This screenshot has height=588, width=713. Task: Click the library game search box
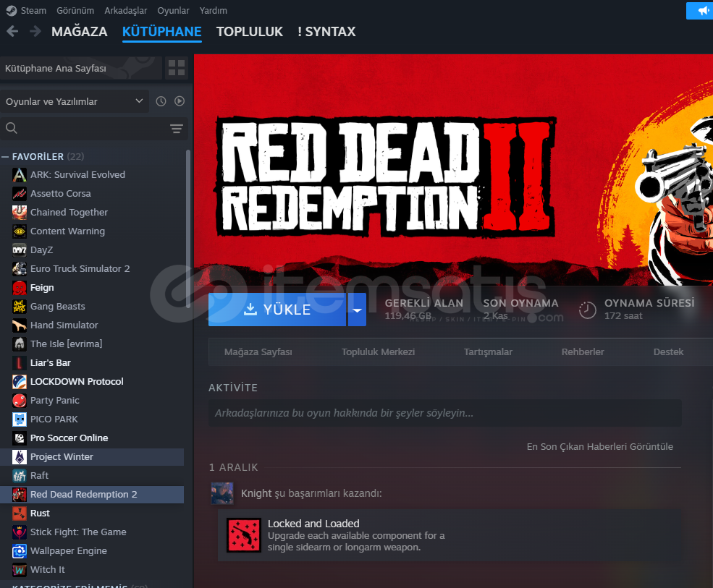tap(87, 129)
